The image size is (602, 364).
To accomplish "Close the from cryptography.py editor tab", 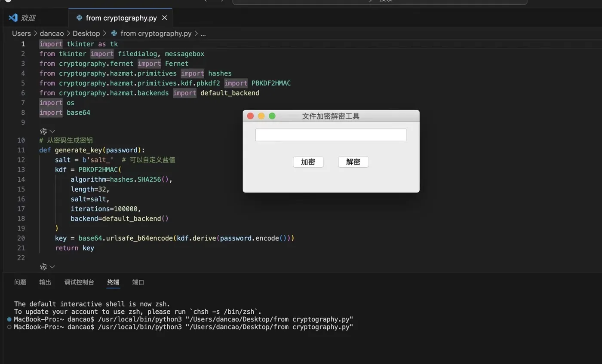I will (165, 18).
